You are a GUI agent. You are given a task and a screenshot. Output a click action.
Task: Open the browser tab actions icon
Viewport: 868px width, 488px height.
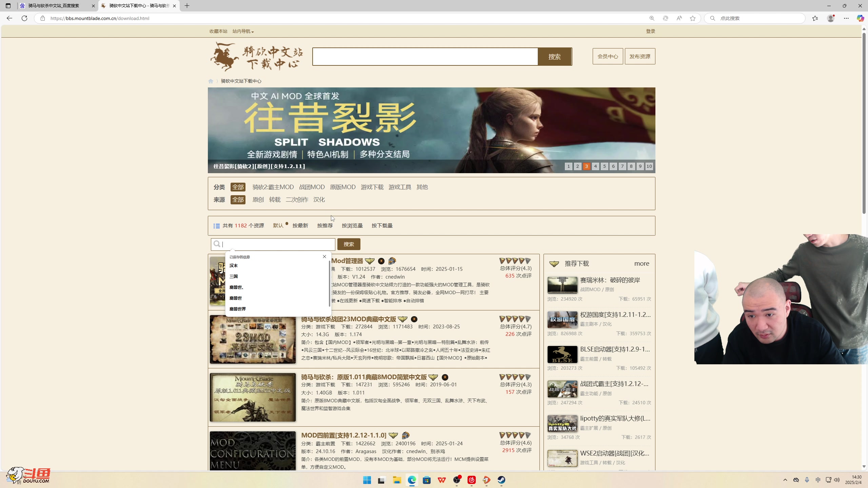click(x=8, y=6)
